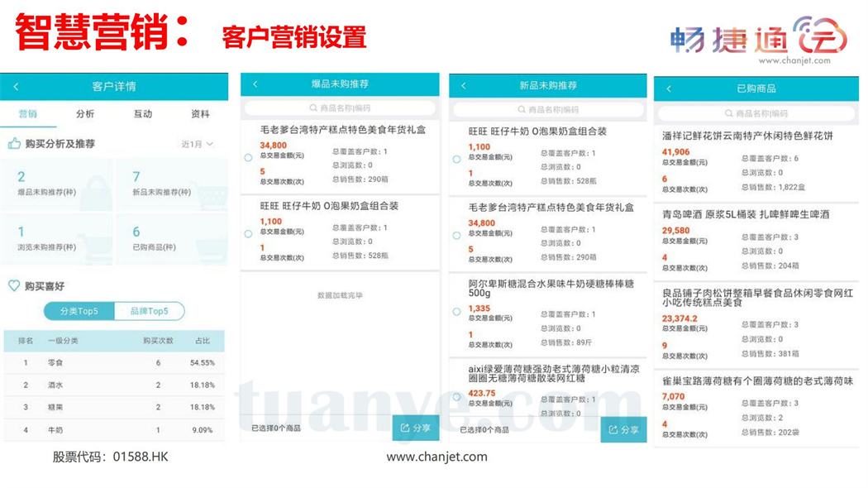Click the 牛奶 category row
The image size is (868, 488).
pos(114,430)
